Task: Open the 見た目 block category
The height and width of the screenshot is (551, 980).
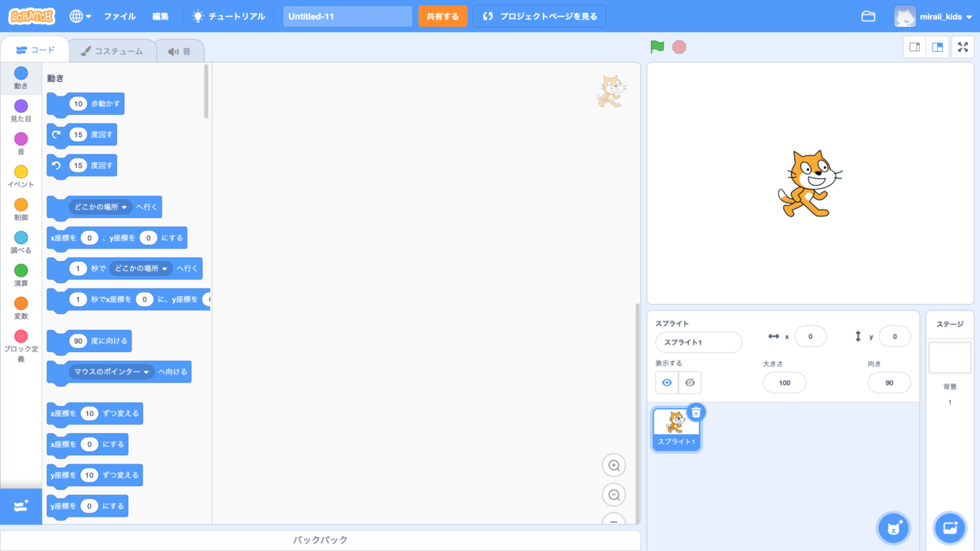Action: tap(20, 112)
